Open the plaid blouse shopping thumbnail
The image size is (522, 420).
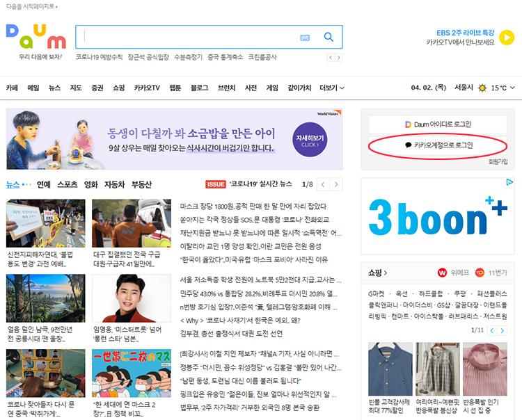click(438, 369)
